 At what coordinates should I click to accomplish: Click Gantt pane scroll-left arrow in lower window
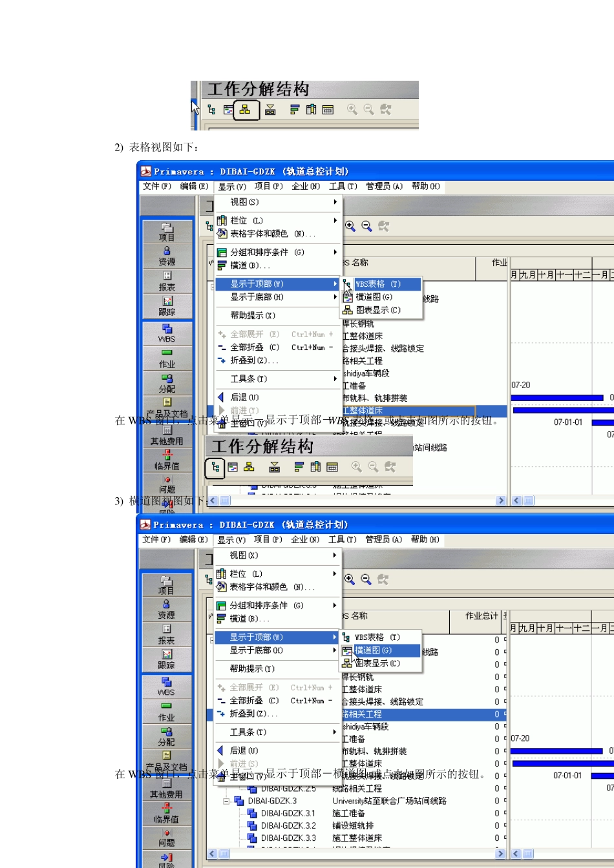[516, 854]
